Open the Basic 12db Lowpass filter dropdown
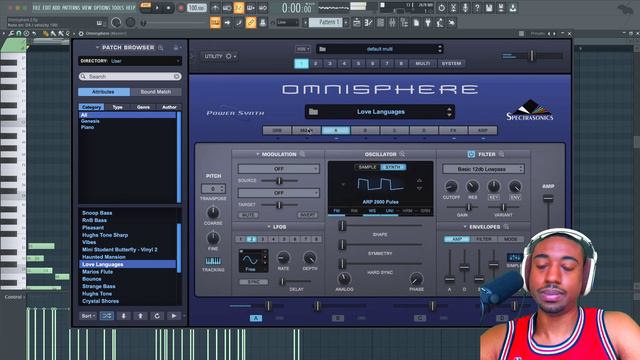 (x=483, y=169)
